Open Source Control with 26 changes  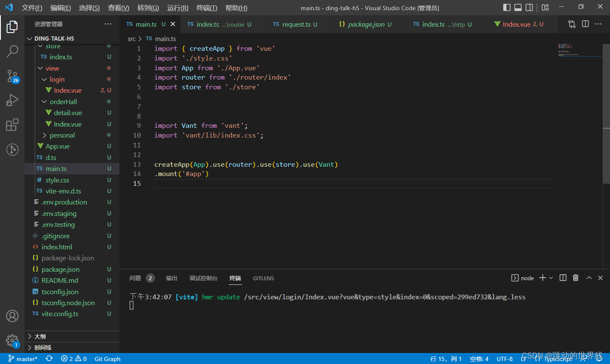[12, 76]
